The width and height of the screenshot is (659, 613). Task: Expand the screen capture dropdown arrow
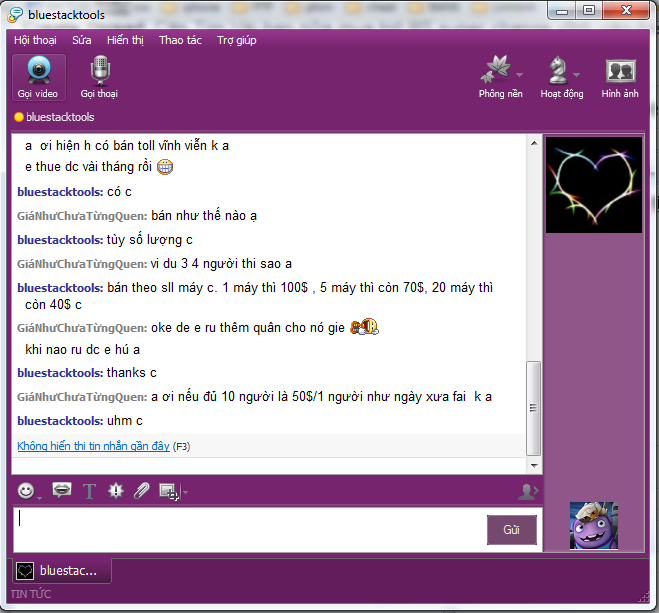185,492
